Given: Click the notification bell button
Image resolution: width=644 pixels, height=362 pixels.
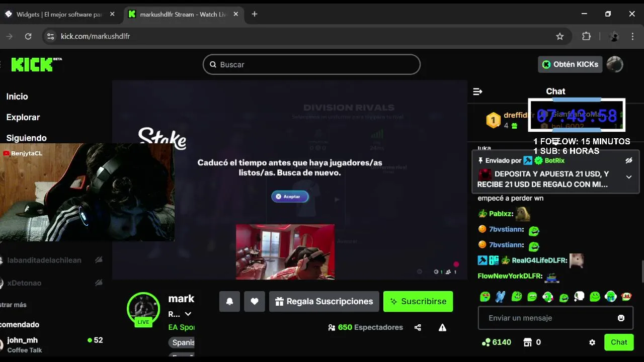Looking at the screenshot, I should 229,301.
